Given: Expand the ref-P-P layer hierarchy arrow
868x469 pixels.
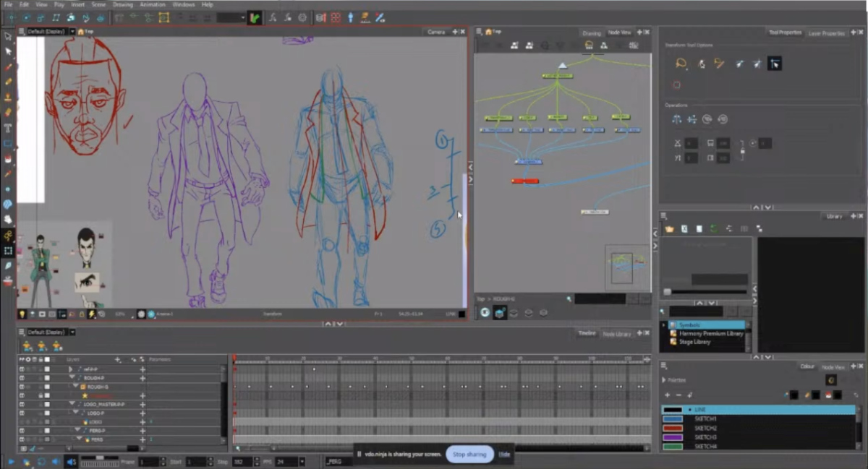Looking at the screenshot, I should (x=70, y=368).
